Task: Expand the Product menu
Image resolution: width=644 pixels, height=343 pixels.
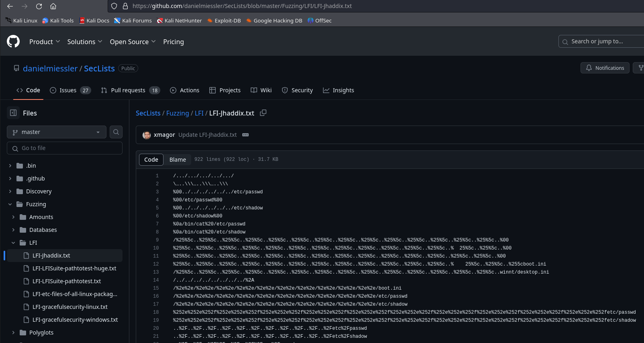Action: click(x=45, y=42)
